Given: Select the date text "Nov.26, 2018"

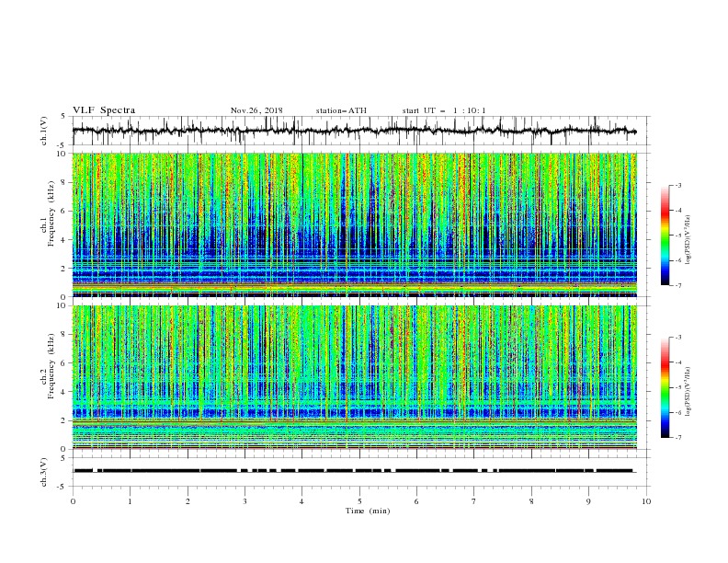Looking at the screenshot, I should (256, 110).
